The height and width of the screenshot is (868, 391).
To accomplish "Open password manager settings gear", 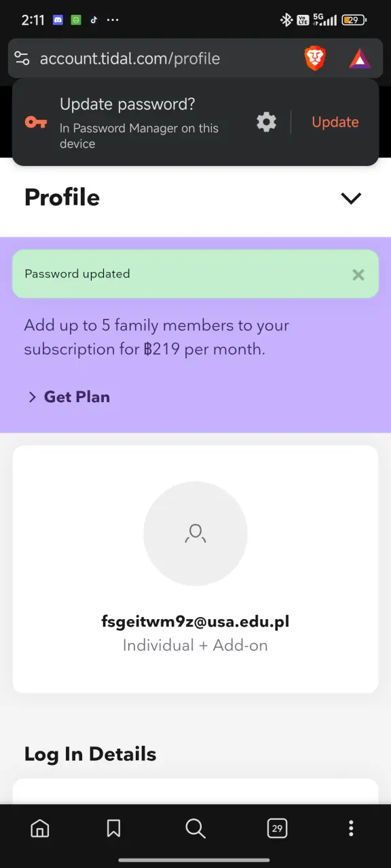I will [x=267, y=122].
